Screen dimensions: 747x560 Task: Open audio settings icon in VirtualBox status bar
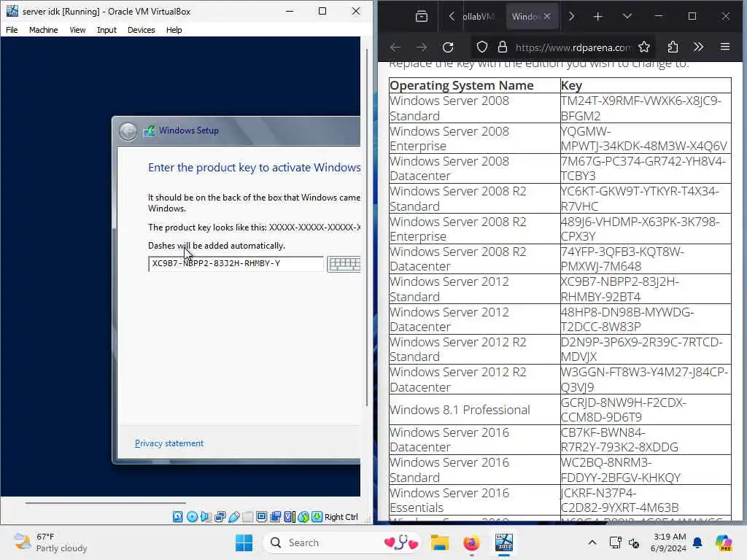pyautogui.click(x=206, y=517)
